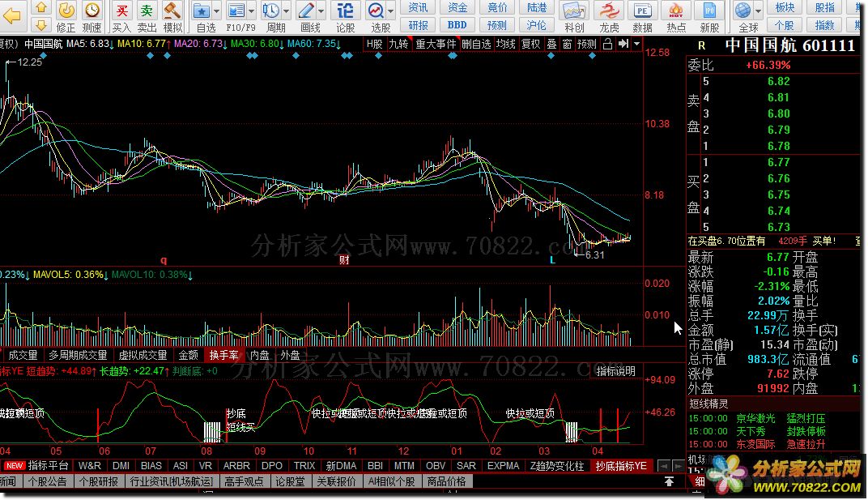Expand the 周期 period dropdown arrow
Screen dimensions: 868x500
click(286, 11)
